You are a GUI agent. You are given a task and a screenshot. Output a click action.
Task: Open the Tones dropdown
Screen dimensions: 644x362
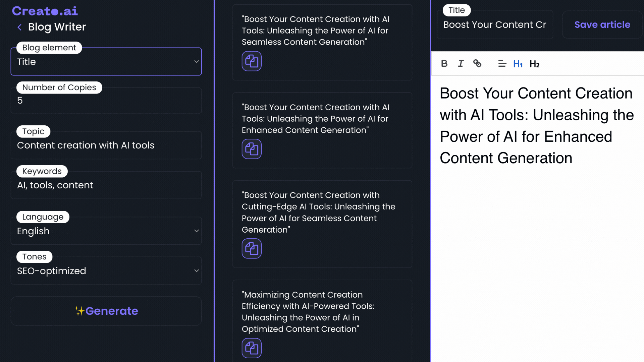point(106,271)
